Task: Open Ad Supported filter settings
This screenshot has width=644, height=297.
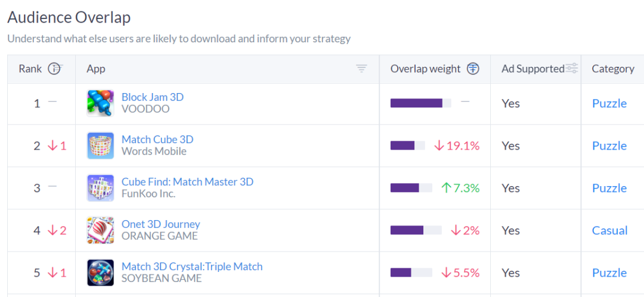Action: [572, 69]
